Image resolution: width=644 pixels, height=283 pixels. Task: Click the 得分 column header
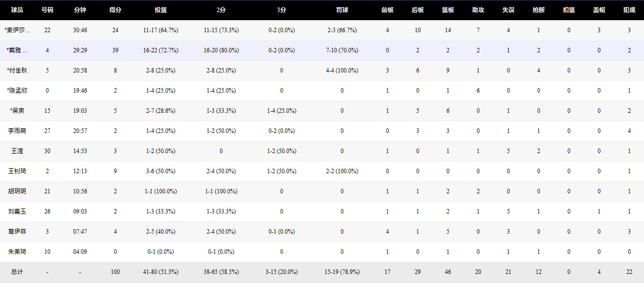point(115,10)
